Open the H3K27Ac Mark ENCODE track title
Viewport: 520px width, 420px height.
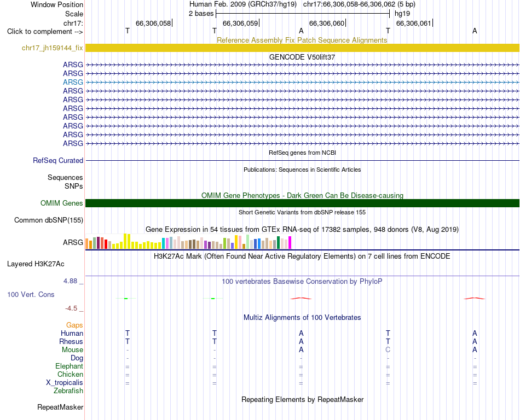(x=302, y=256)
